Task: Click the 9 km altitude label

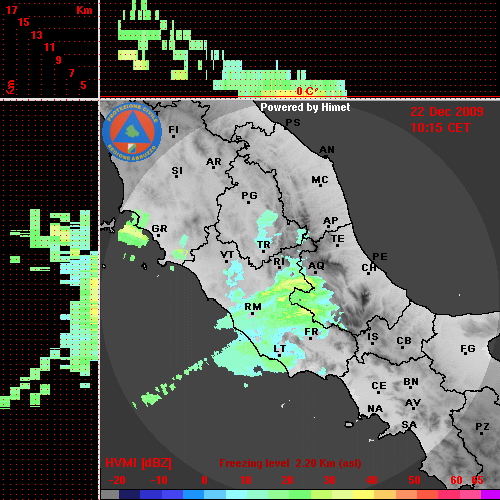Action: click(58, 60)
